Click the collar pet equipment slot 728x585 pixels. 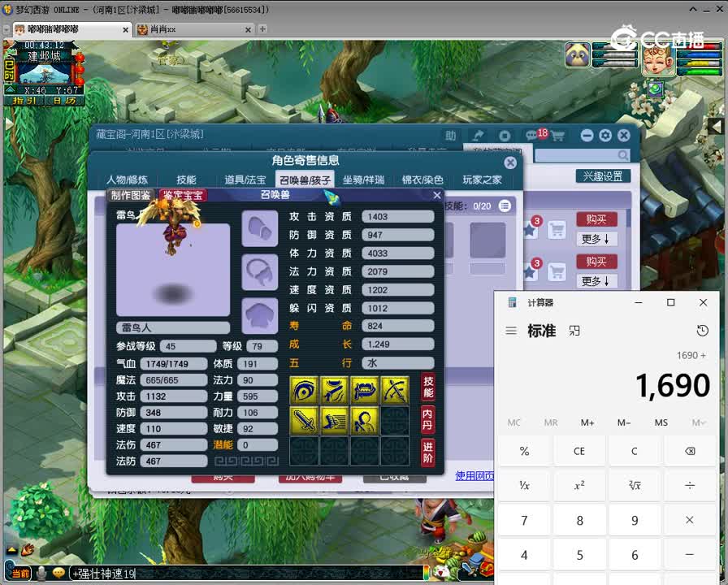click(x=260, y=272)
